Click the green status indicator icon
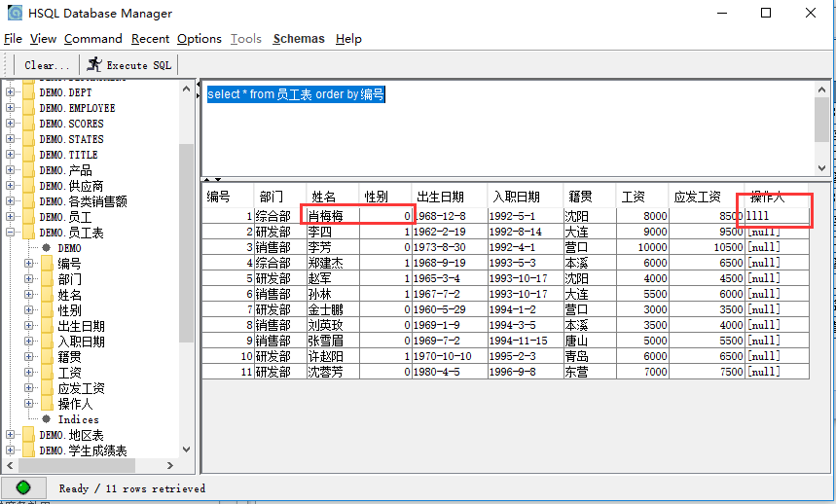This screenshot has width=836, height=504. coord(23,487)
